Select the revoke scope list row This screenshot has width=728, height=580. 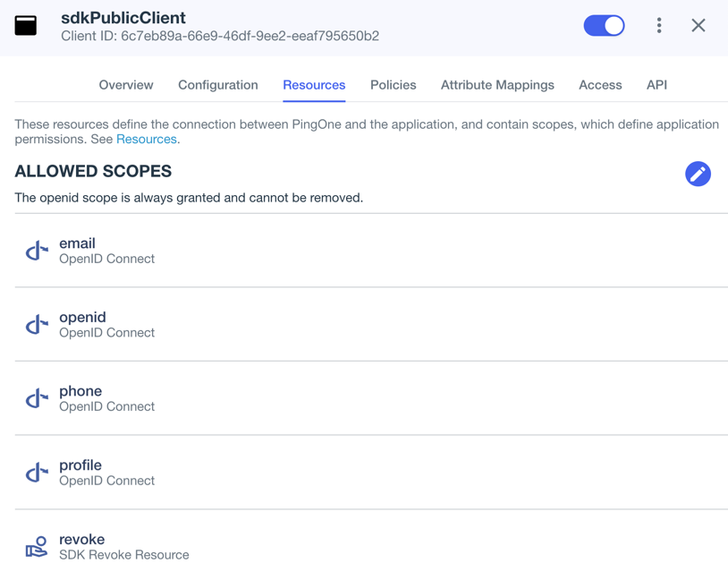[358, 546]
